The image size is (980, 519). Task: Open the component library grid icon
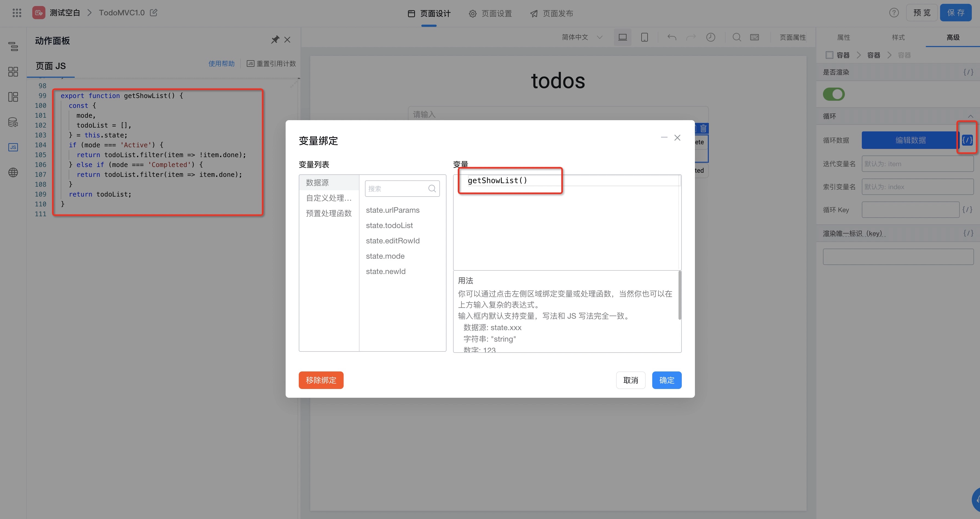pyautogui.click(x=13, y=71)
